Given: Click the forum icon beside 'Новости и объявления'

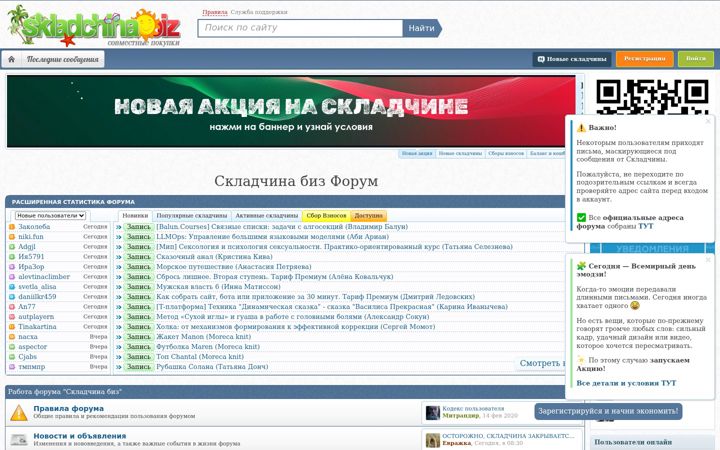Looking at the screenshot, I should pos(19,440).
